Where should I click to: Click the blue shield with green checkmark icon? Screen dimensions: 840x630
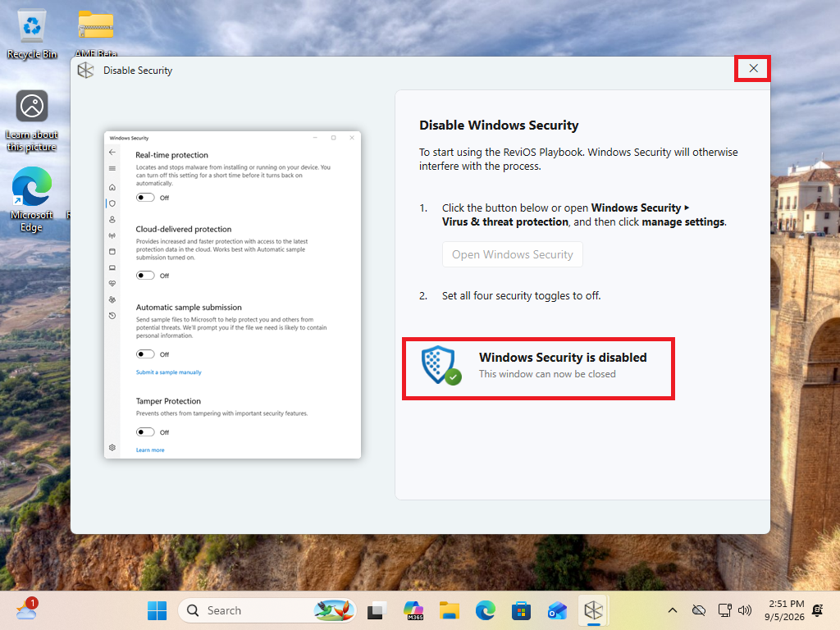(441, 365)
